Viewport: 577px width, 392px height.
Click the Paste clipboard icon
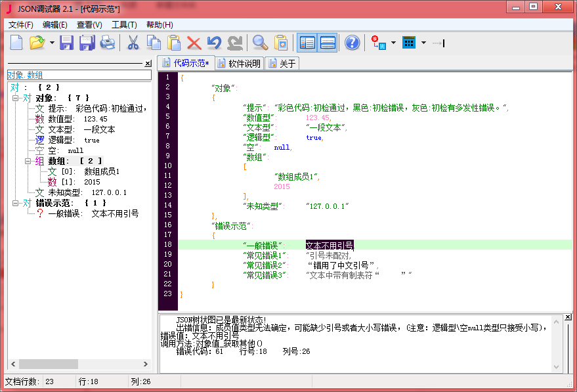tap(174, 43)
